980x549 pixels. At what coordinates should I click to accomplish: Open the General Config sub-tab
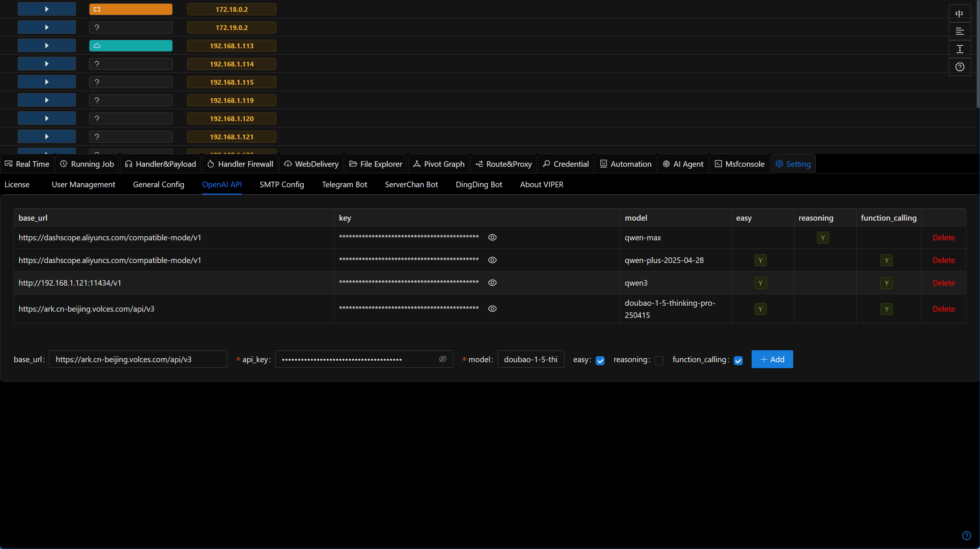pos(159,185)
